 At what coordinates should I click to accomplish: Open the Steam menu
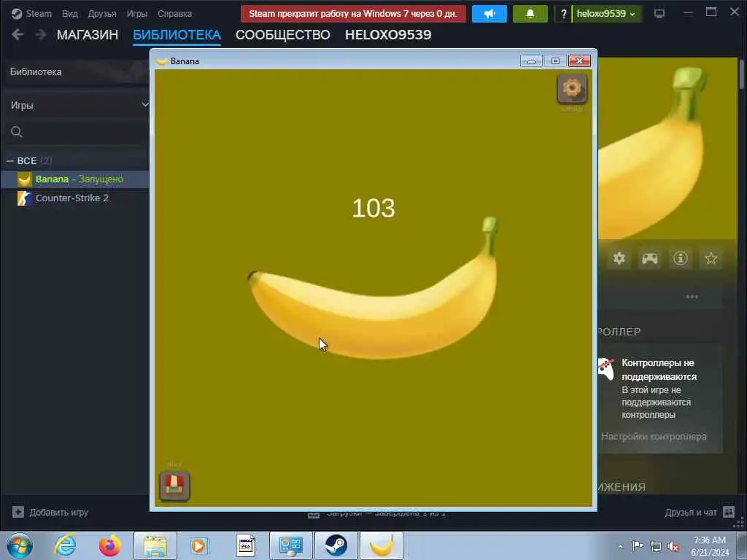point(31,14)
